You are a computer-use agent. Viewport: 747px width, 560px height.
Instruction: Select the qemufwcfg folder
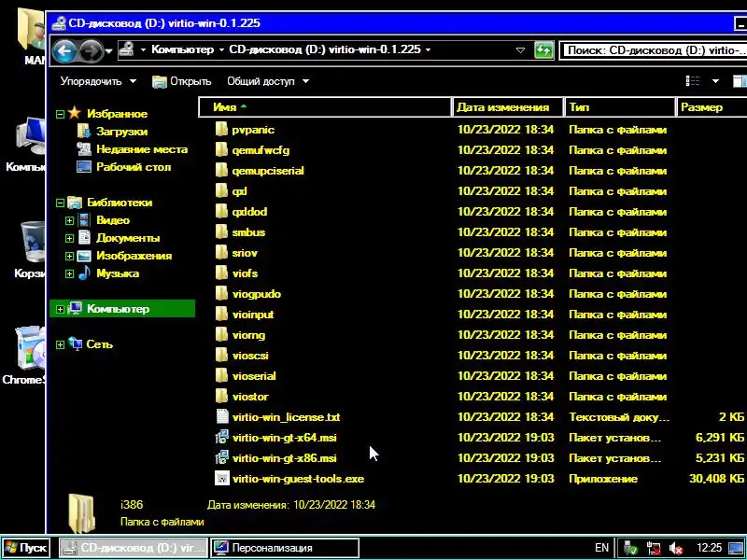click(x=261, y=150)
